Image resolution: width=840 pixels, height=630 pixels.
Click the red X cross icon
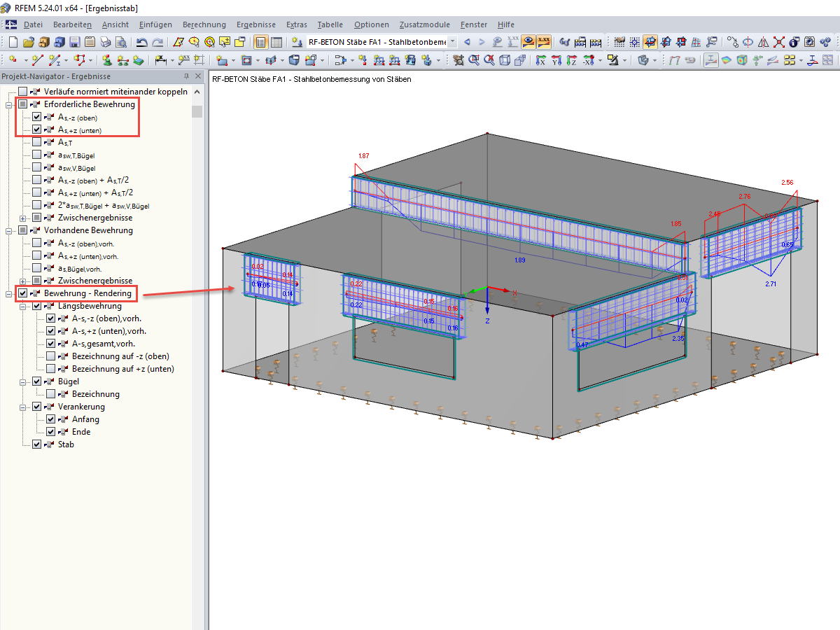778,42
